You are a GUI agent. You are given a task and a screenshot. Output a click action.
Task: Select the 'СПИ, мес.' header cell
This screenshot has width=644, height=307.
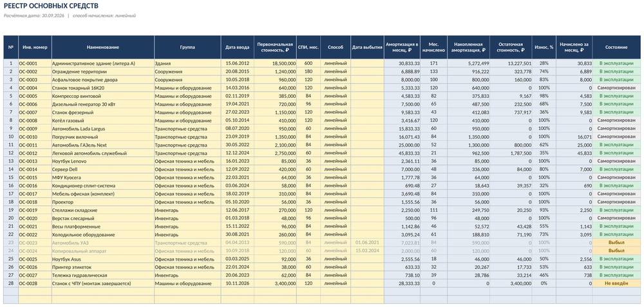coord(308,47)
